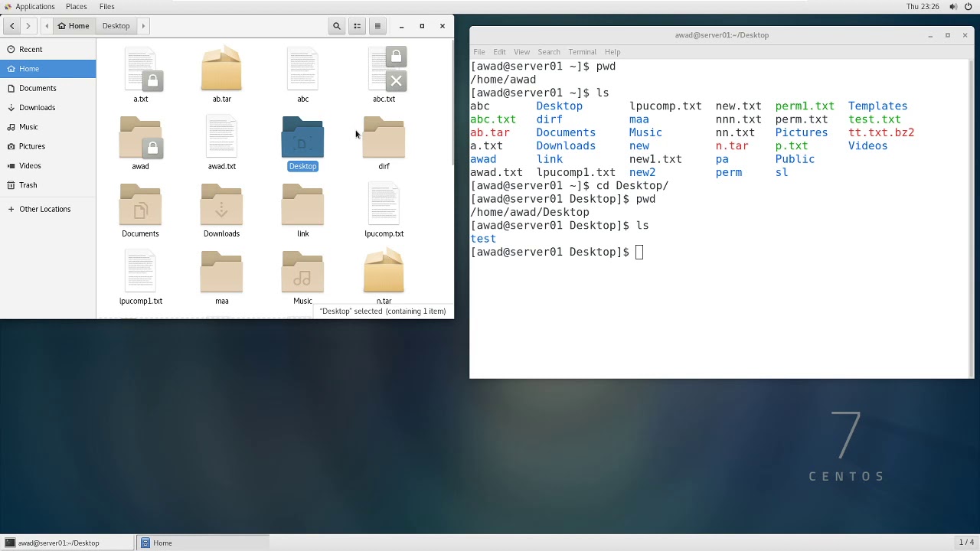Open the Terminal window's File menu
Screen dimensions: 980x551
pos(479,52)
